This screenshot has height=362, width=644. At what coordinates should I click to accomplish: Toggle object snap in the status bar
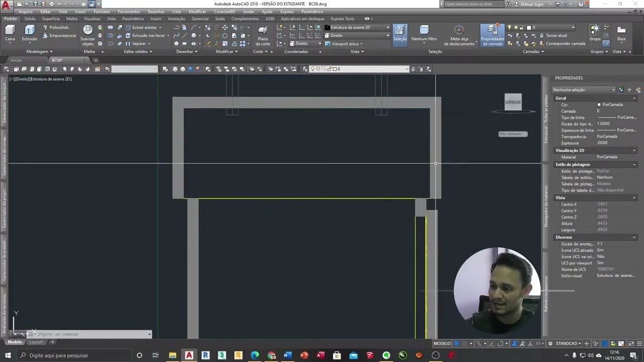501,343
